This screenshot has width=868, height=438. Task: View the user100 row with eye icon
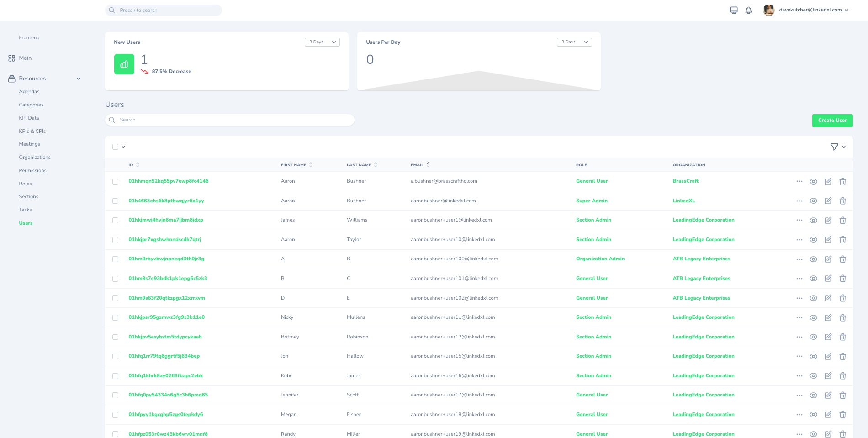[813, 259]
